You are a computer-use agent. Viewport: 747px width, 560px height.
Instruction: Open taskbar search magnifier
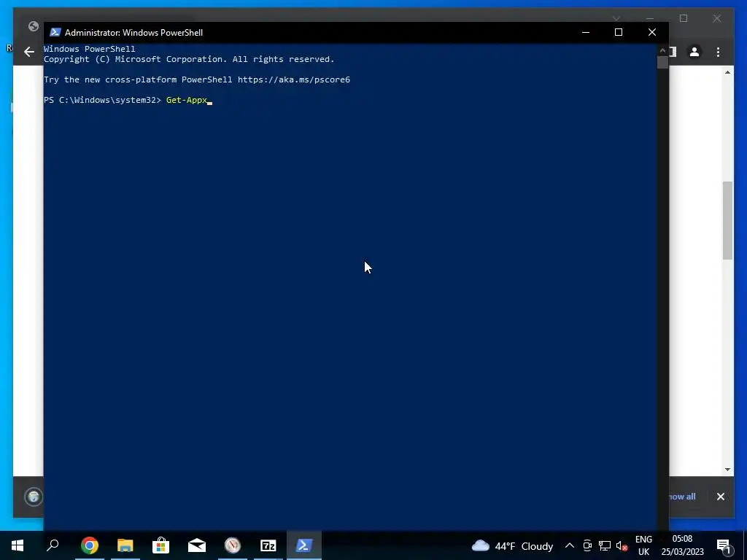53,545
